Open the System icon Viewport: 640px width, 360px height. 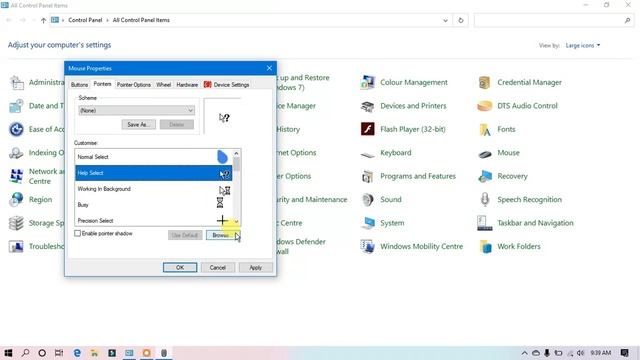point(367,223)
